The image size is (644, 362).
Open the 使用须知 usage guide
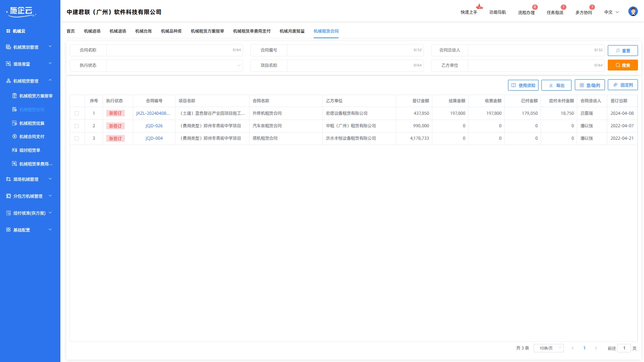click(523, 85)
